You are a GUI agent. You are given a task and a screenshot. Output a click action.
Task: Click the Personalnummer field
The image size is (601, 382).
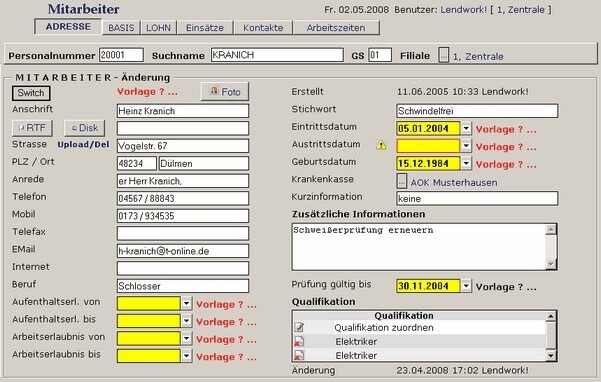121,55
